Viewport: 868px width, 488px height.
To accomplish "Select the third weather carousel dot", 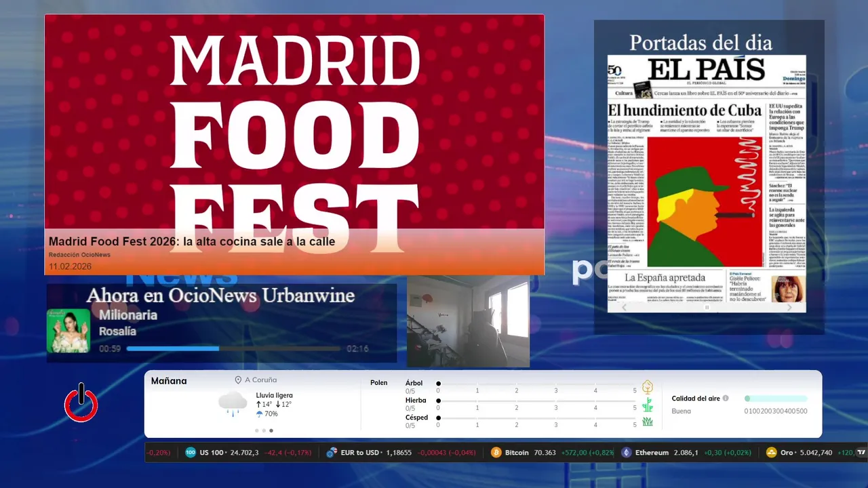I will click(271, 430).
